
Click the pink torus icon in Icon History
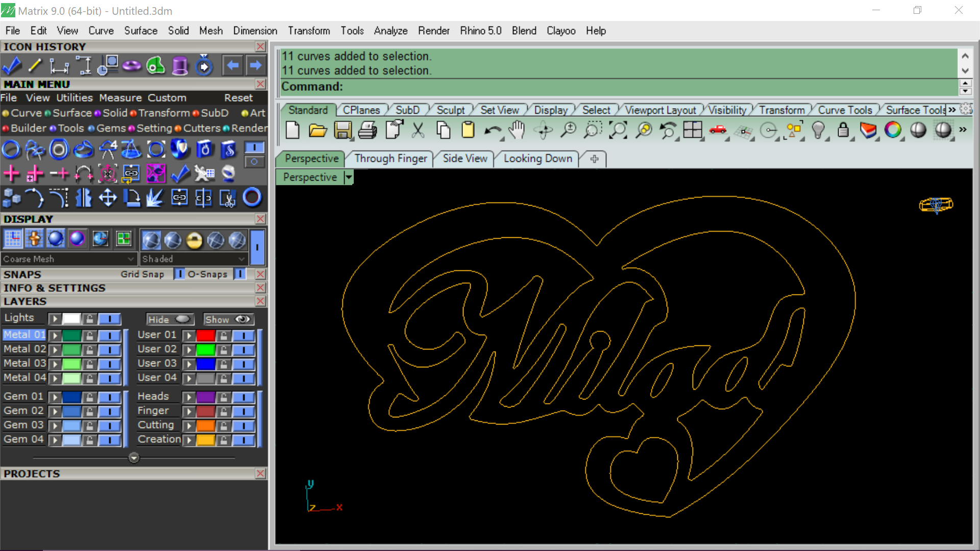131,66
